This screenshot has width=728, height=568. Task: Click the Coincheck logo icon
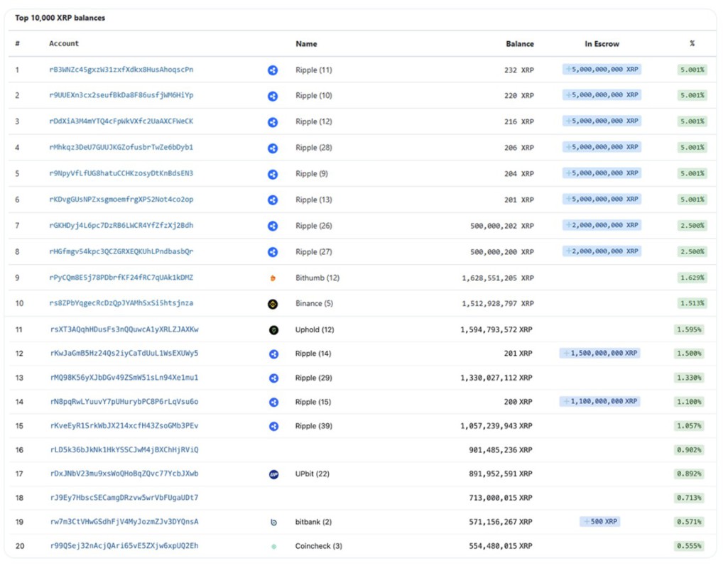[x=274, y=547]
